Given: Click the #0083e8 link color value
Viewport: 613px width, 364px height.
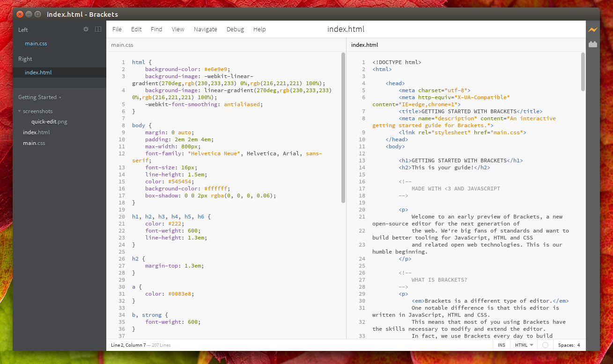Looking at the screenshot, I should (180, 294).
